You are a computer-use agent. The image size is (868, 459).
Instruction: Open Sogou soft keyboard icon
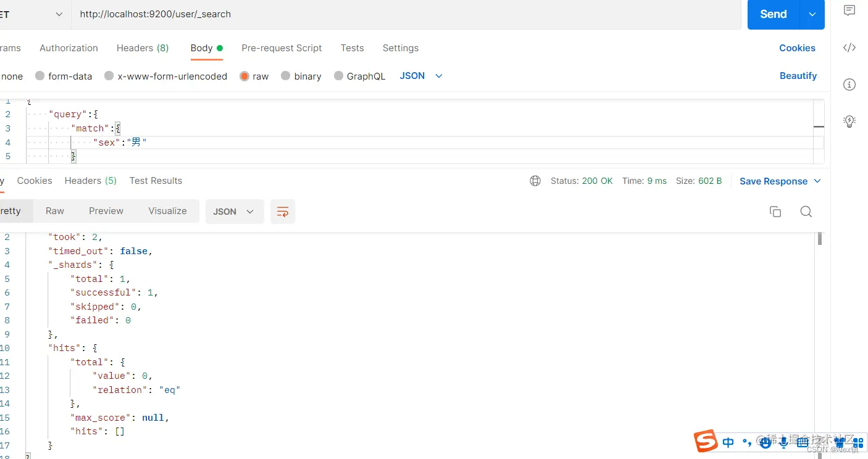coord(803,442)
